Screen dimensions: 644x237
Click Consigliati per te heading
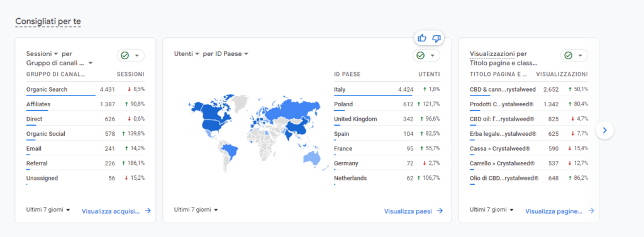click(x=48, y=21)
